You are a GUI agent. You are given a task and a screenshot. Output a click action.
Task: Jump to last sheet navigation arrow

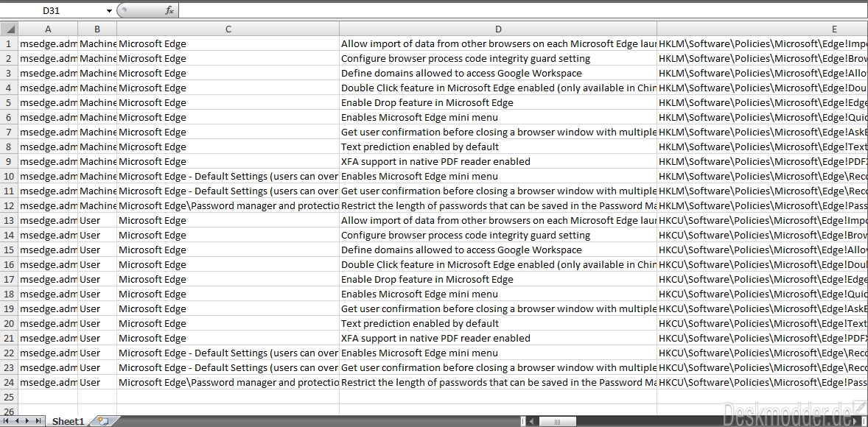click(x=38, y=421)
